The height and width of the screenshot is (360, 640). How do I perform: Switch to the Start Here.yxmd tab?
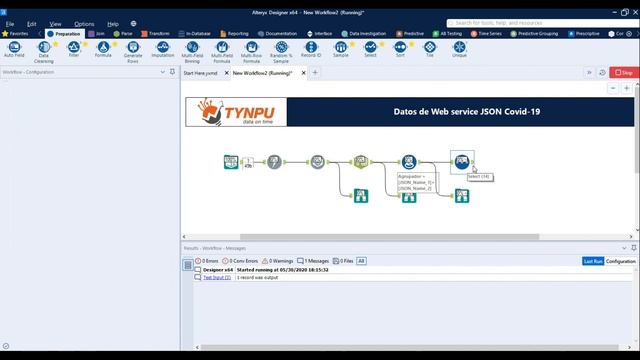(x=200, y=73)
